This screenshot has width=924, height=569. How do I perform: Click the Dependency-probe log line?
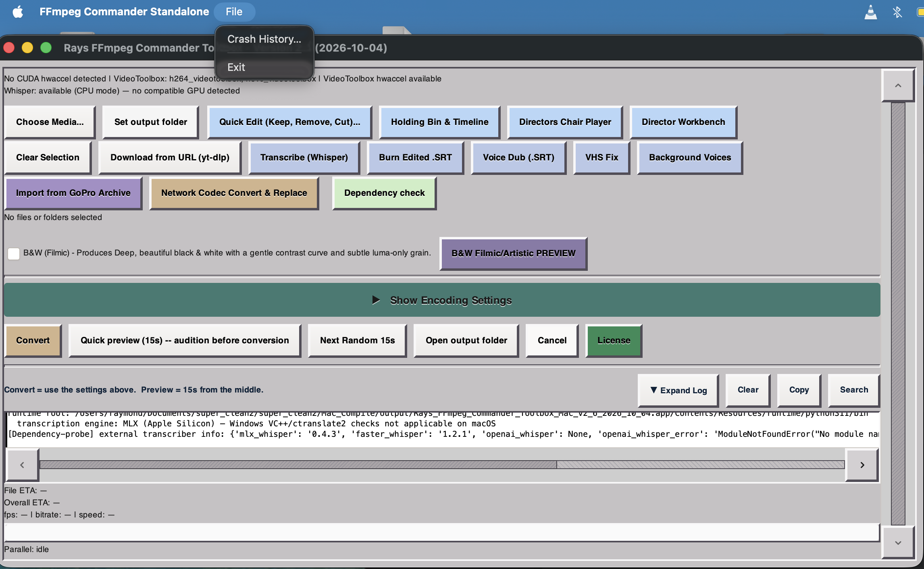click(x=443, y=434)
